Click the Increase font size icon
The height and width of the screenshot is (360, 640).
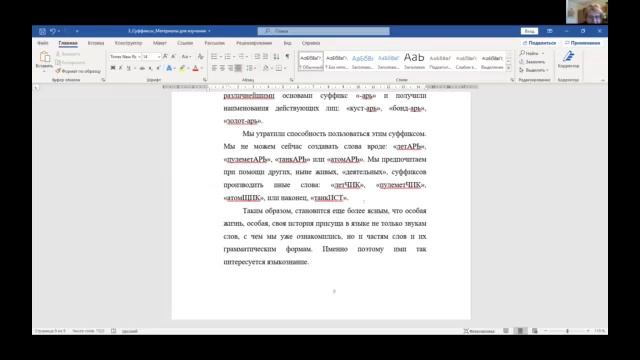tap(165, 56)
